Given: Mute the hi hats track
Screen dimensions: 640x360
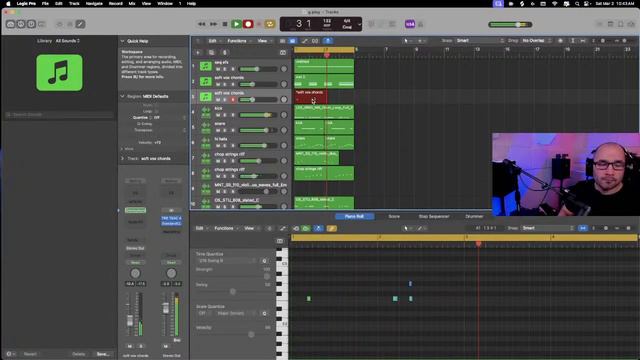Looking at the screenshot, I should 218,146.
